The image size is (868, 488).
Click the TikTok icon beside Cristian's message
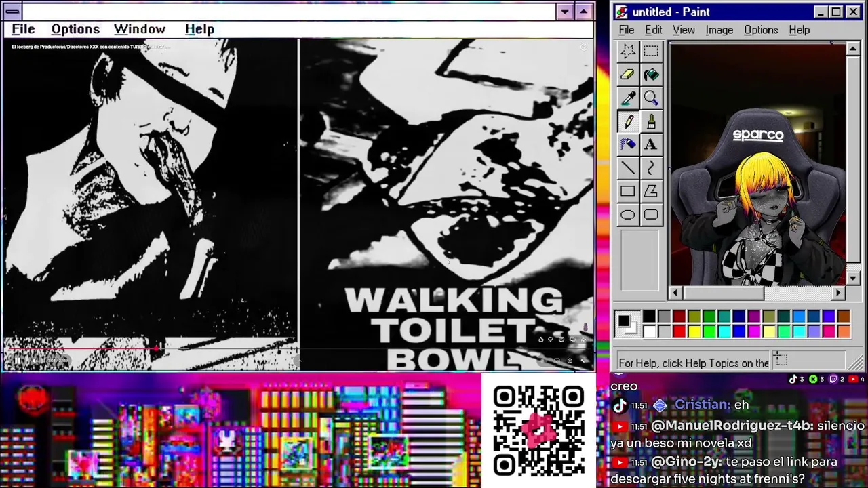[x=619, y=405]
